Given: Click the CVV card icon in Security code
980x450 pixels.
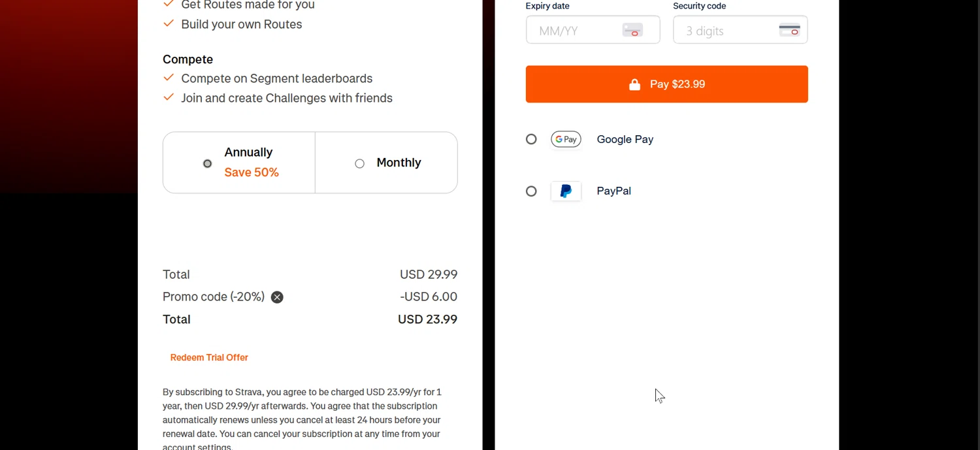Looking at the screenshot, I should 789,30.
